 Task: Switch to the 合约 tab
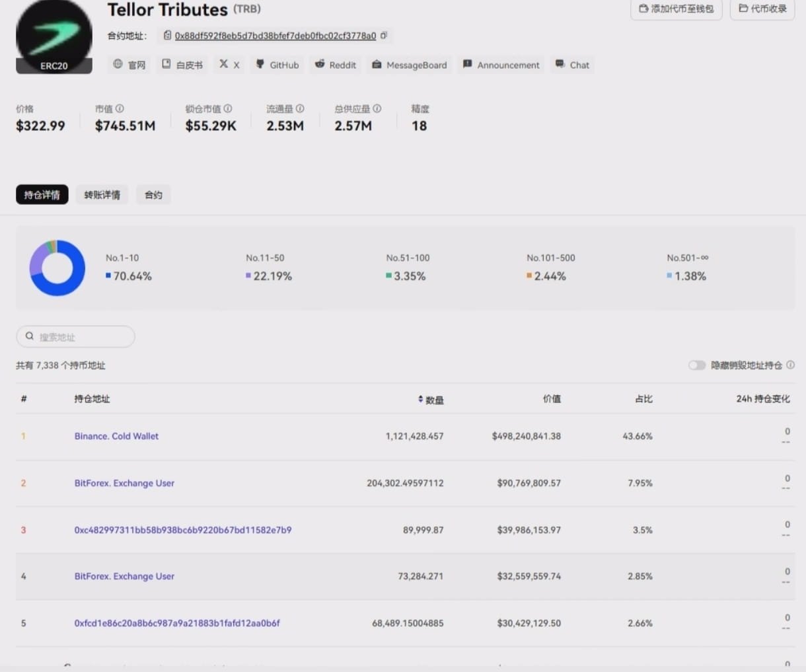(x=153, y=195)
